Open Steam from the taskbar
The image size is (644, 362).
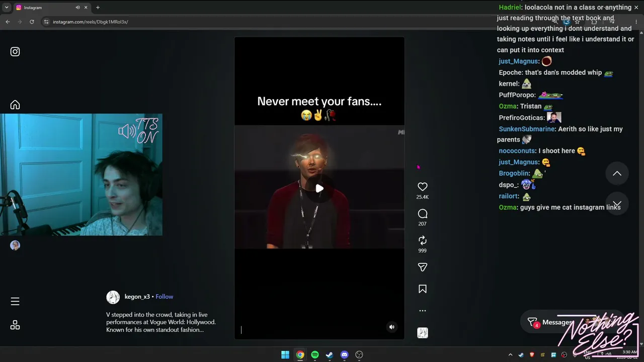pyautogui.click(x=330, y=354)
